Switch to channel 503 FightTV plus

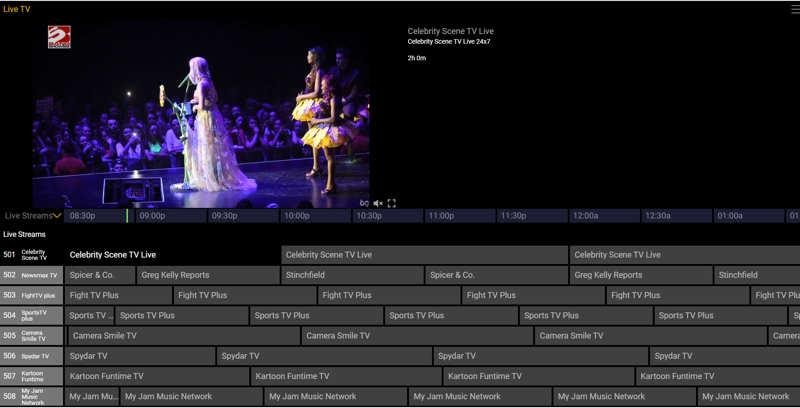point(32,295)
